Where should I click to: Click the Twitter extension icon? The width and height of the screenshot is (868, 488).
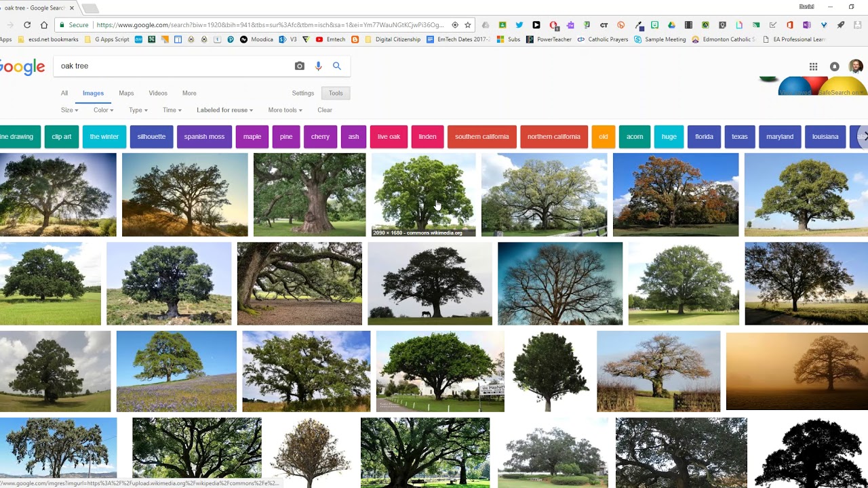pos(519,25)
